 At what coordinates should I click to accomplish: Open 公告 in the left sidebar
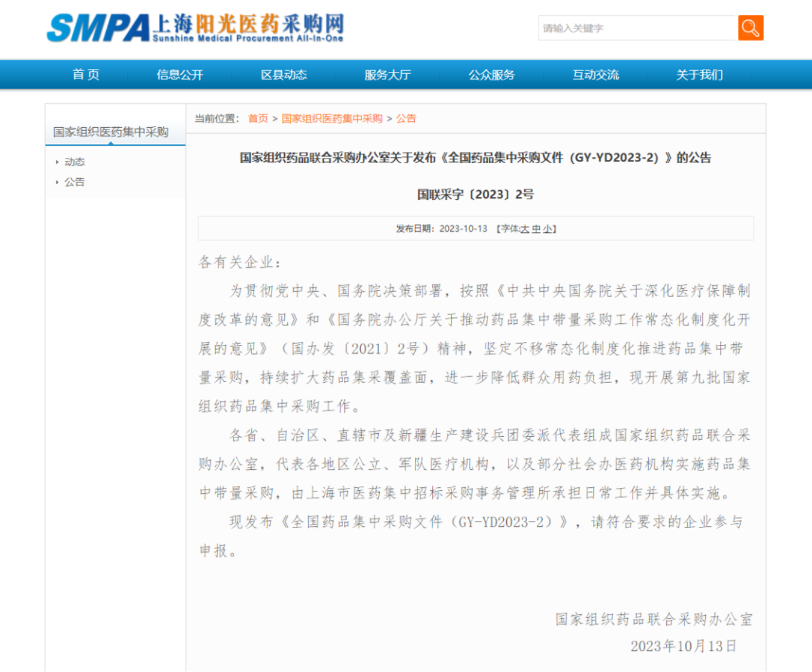[x=74, y=182]
